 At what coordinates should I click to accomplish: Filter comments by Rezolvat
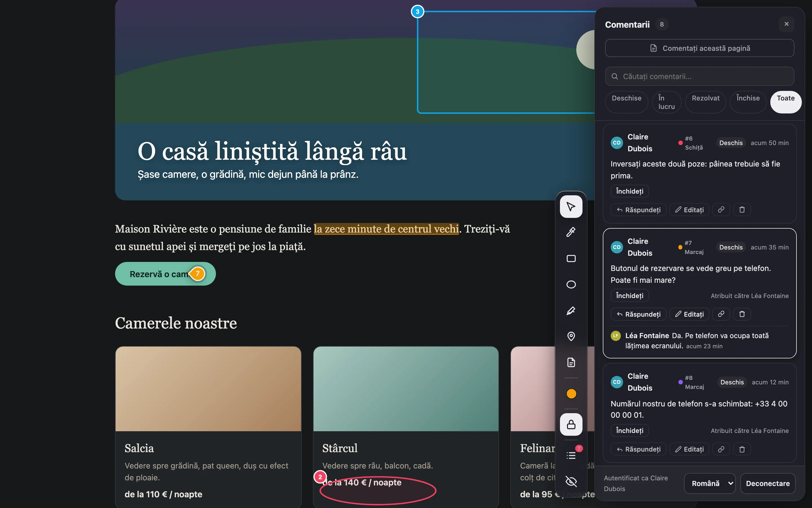[x=705, y=102]
